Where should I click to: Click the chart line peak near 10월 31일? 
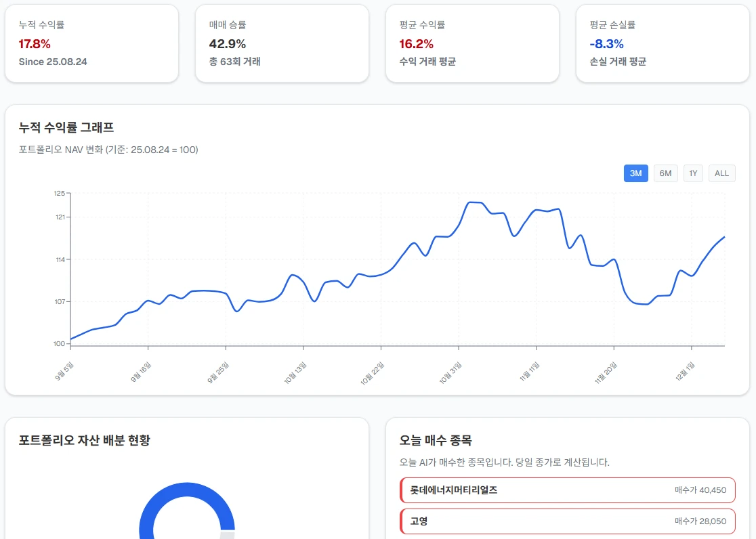[x=476, y=202]
